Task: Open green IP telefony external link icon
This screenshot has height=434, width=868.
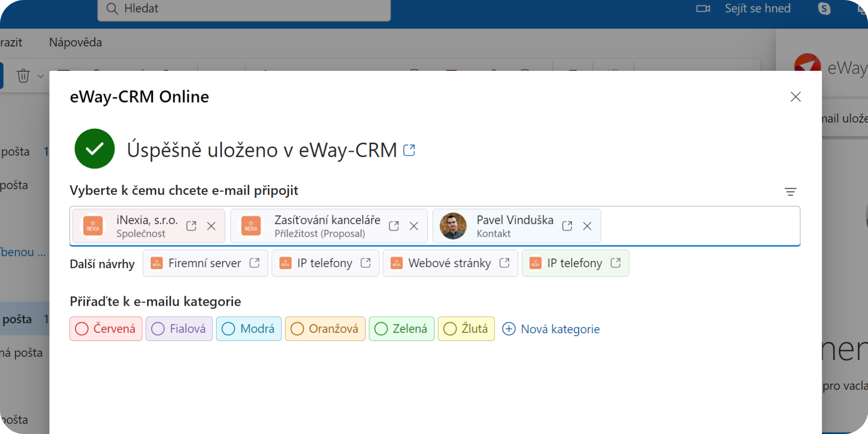Action: click(x=616, y=263)
